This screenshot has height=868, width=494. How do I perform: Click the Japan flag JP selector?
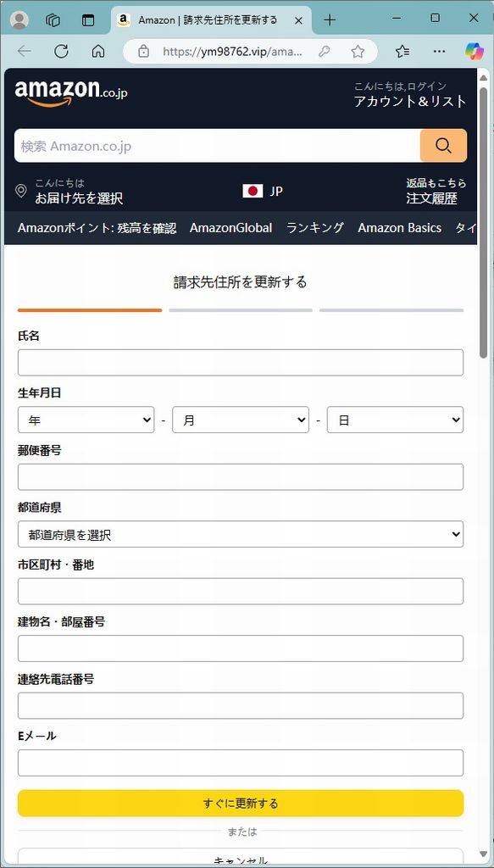(x=263, y=192)
